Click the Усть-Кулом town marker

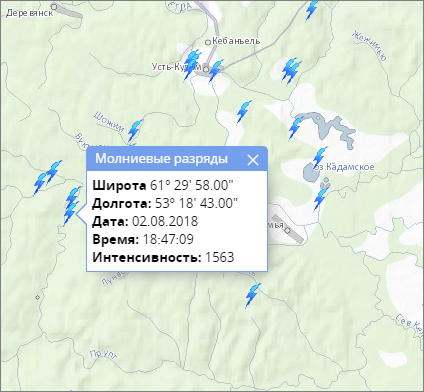click(x=206, y=69)
